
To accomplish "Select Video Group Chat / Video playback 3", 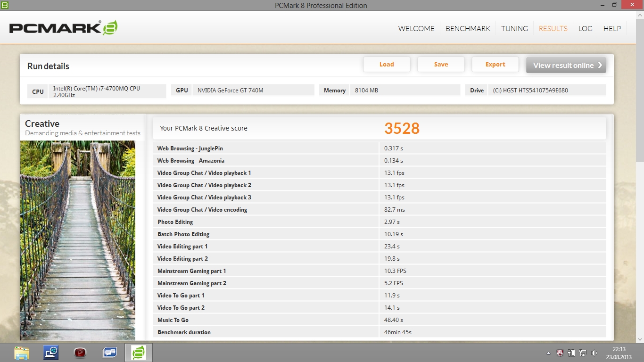I will pyautogui.click(x=380, y=197).
